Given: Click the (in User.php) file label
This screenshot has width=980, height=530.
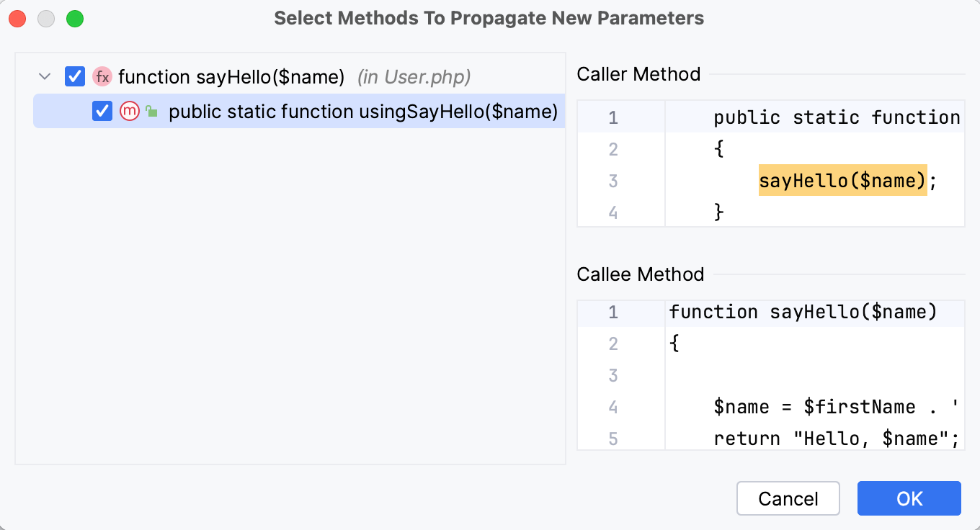Looking at the screenshot, I should 414,76.
